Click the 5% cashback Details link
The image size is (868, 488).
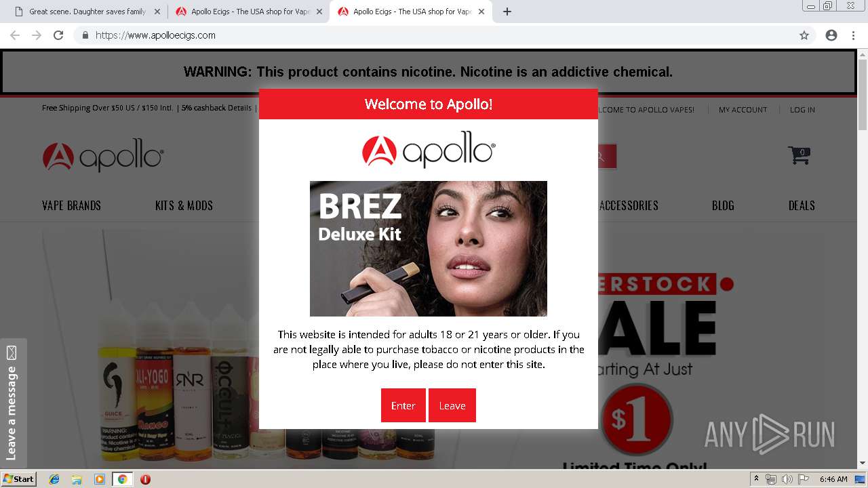point(216,108)
